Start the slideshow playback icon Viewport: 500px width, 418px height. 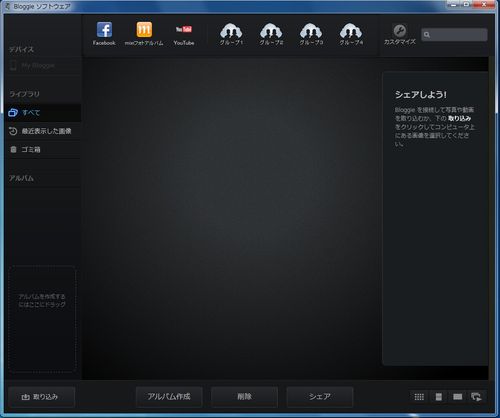(476, 397)
